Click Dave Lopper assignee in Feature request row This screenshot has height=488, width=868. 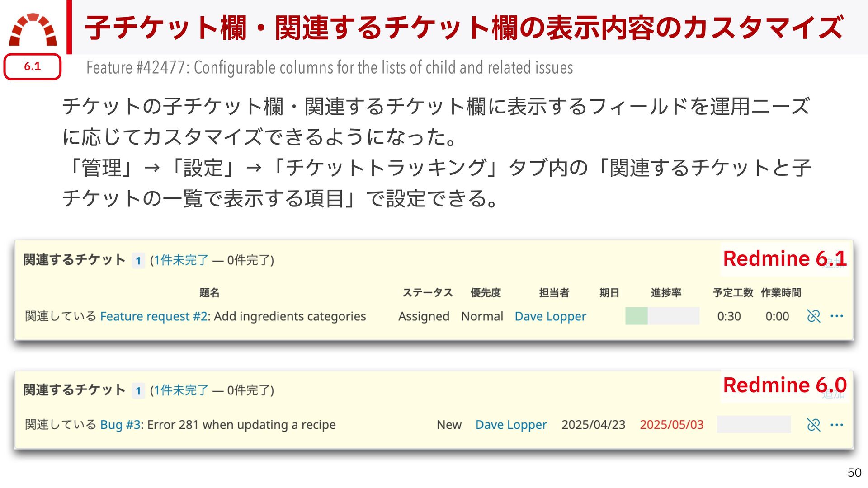coord(550,316)
